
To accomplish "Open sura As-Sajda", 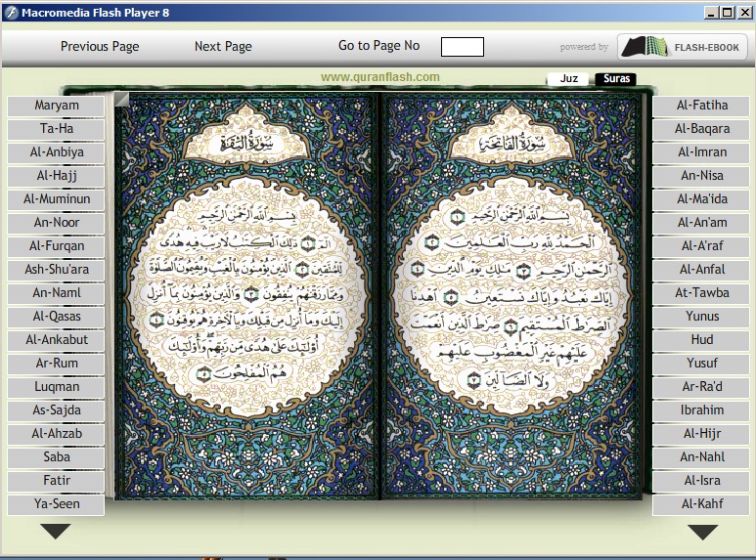I will pyautogui.click(x=56, y=410).
